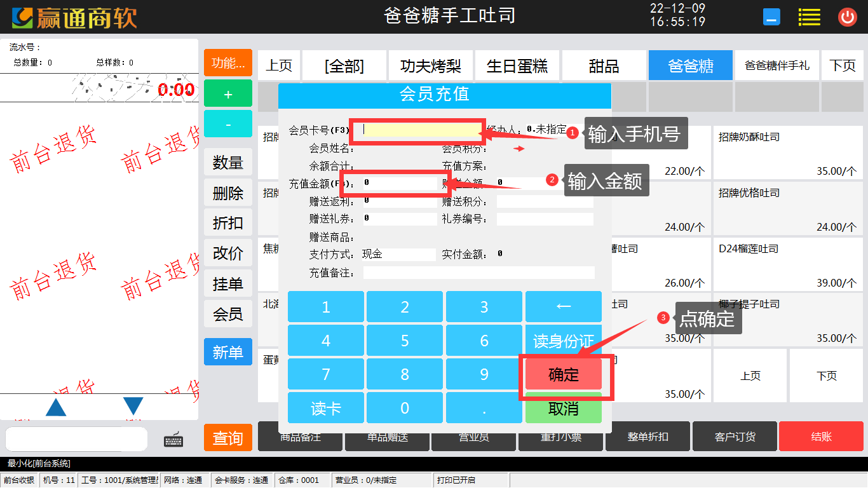Screen dimensions: 868x488
Task: Click the 充值备注 remark field
Action: click(x=479, y=273)
